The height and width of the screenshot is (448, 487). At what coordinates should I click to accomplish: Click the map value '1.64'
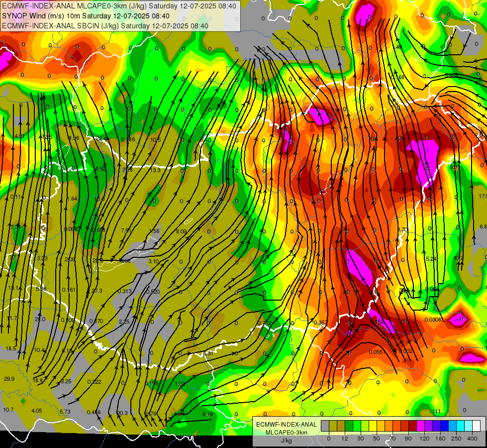(x=72, y=199)
